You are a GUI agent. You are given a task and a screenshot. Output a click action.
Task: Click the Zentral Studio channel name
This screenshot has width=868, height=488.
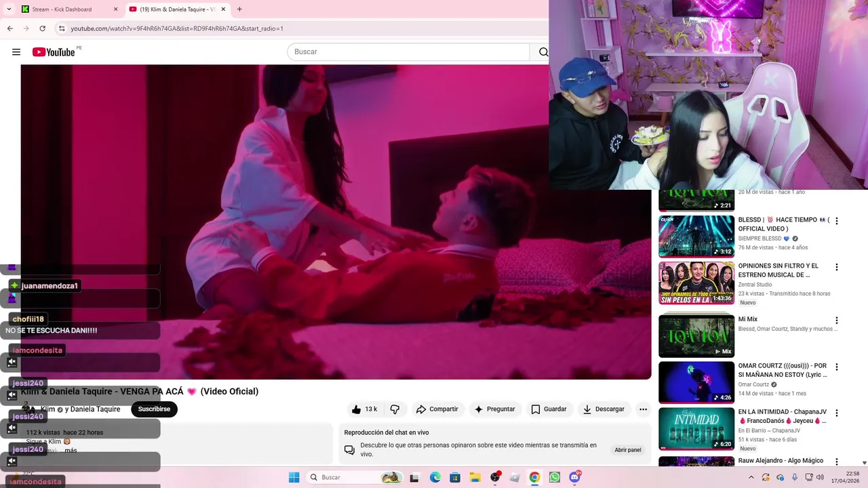coord(755,285)
